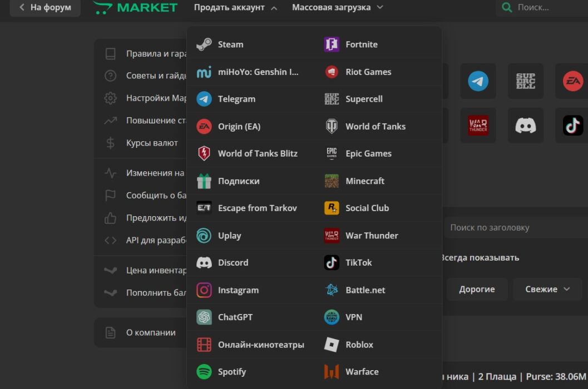Click the Подписки gift icon
This screenshot has height=389, width=588.
(204, 181)
